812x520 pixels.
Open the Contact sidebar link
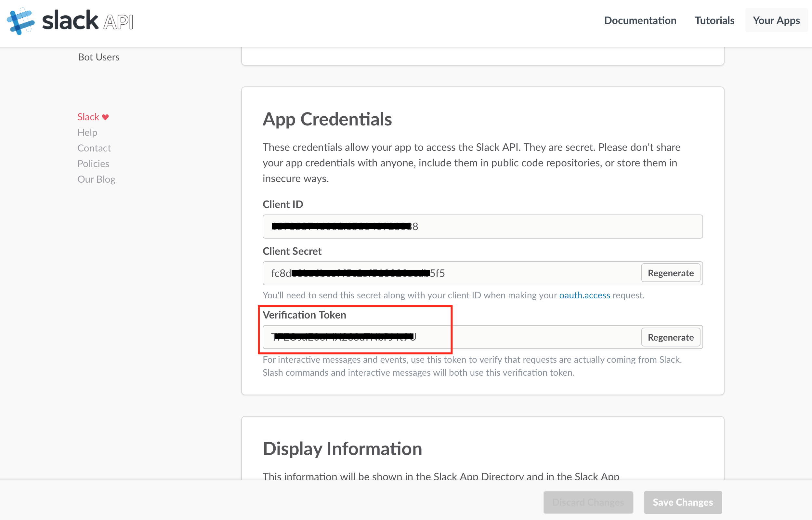pyautogui.click(x=94, y=148)
